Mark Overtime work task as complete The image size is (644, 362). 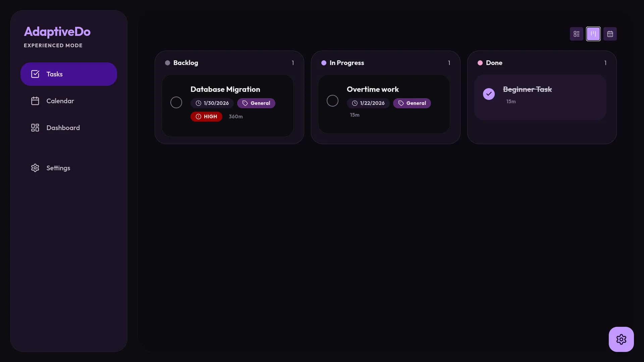tap(332, 101)
